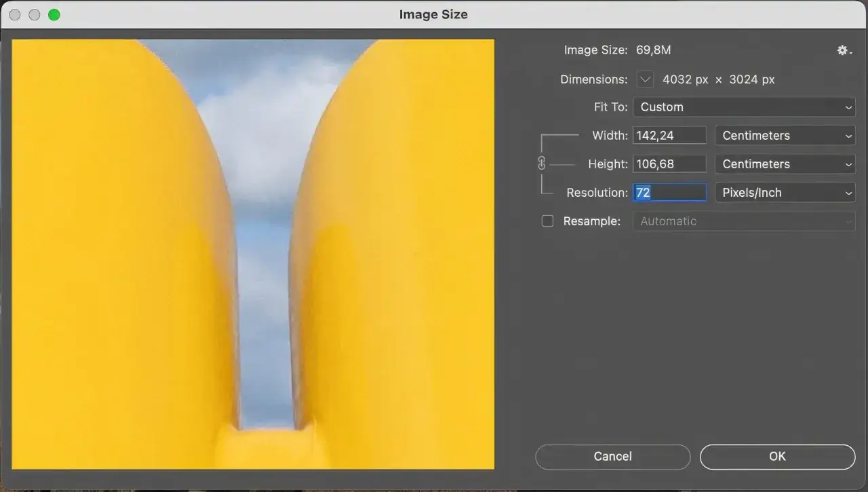Open the Fit To Custom dropdown

(x=744, y=107)
